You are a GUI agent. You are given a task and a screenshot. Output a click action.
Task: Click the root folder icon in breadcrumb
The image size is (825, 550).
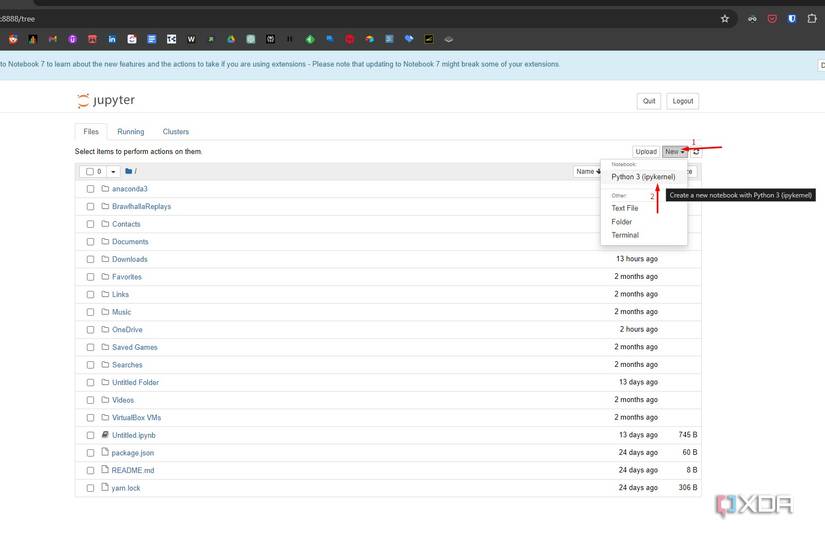click(x=129, y=171)
